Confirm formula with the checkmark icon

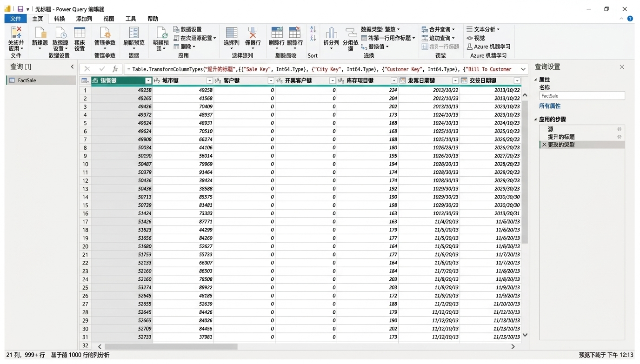tap(102, 69)
